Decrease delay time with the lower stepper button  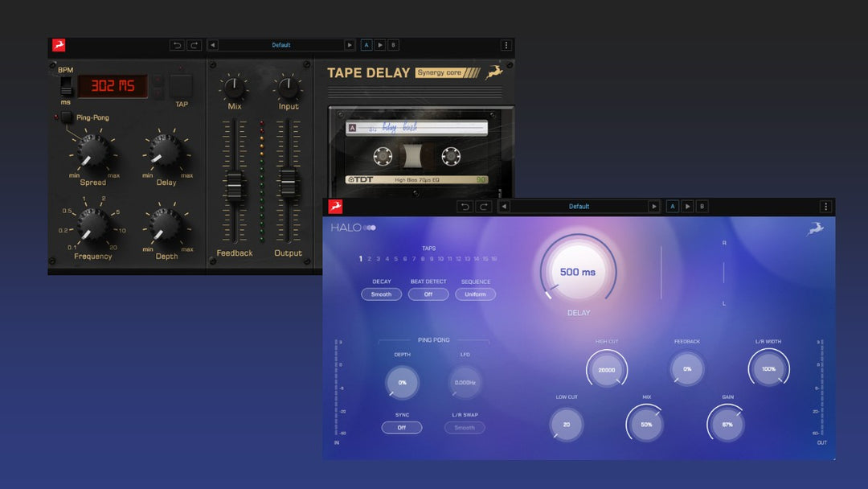point(158,93)
